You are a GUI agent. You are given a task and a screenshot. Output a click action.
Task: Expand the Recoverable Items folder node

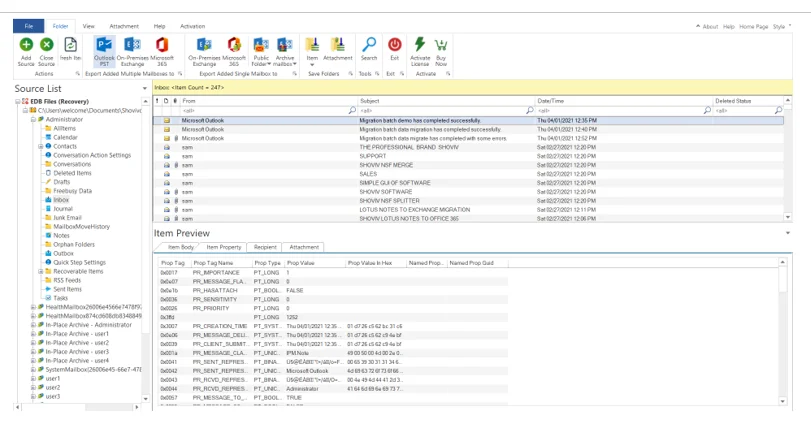[x=40, y=271]
